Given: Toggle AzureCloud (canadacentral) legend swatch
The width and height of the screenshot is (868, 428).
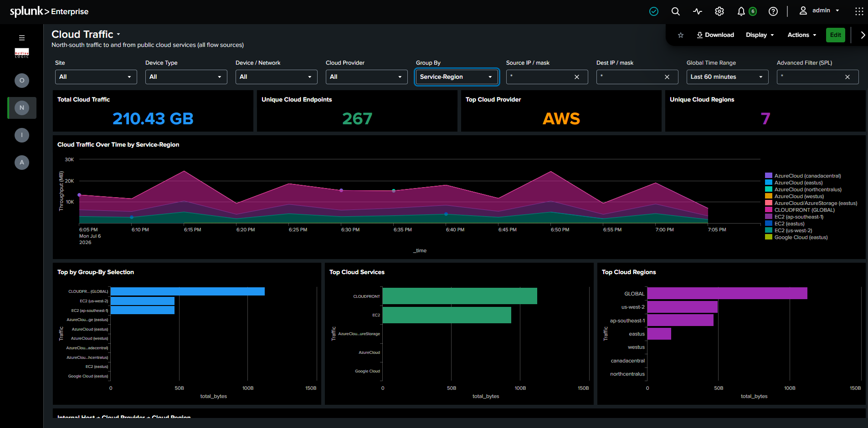Looking at the screenshot, I should (x=769, y=176).
